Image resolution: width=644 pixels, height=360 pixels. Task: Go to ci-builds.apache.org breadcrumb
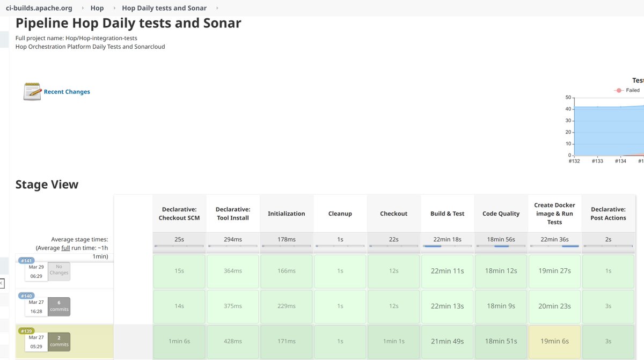click(x=39, y=8)
